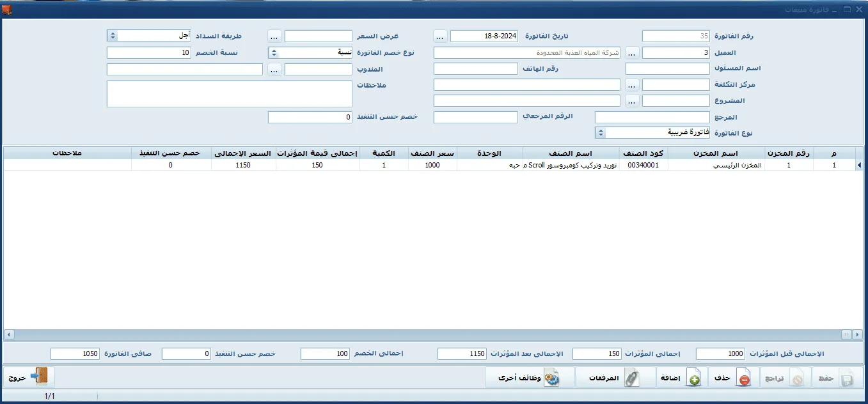The height and width of the screenshot is (404, 868).
Task: Click the العميل number field showing 3
Action: (x=676, y=53)
